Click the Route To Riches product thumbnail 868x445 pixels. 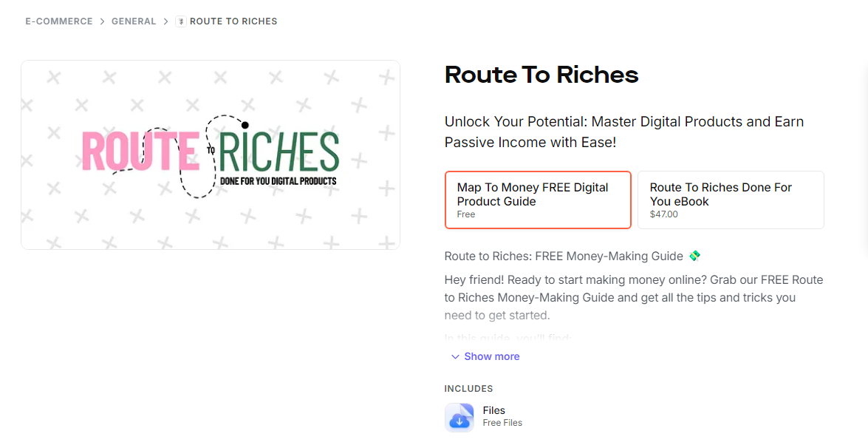click(x=211, y=154)
